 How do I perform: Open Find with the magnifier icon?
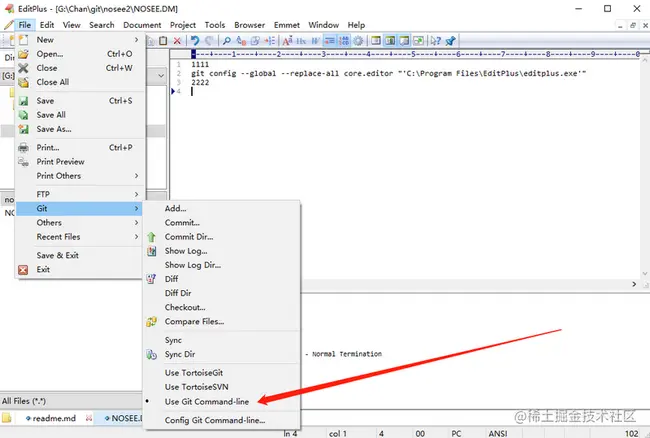(227, 41)
